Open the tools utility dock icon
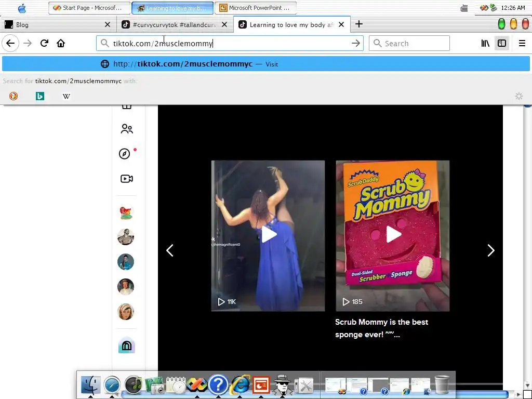The image size is (532, 399). [304, 386]
